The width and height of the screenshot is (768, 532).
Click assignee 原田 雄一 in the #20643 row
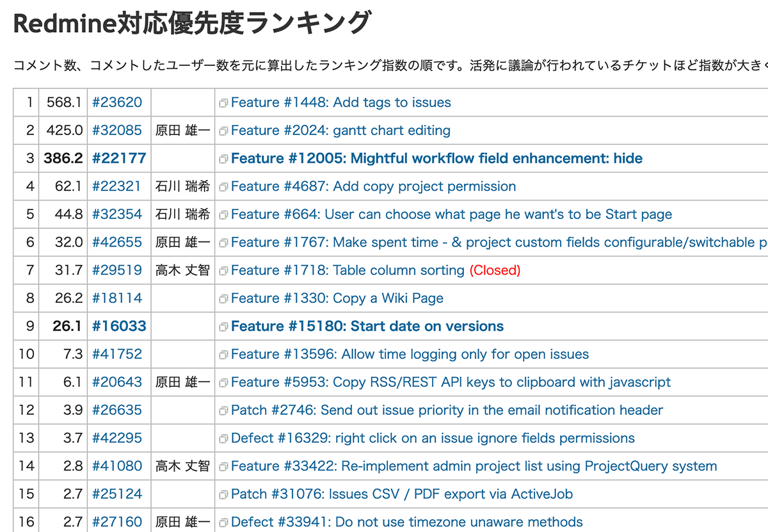[x=183, y=382]
